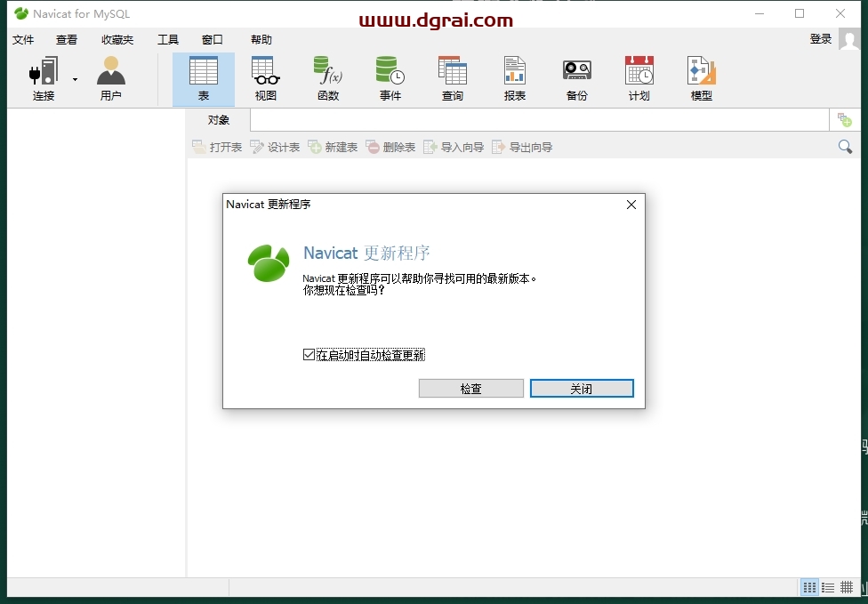
Task: Click the new tab icon right of object bar
Action: (x=845, y=119)
